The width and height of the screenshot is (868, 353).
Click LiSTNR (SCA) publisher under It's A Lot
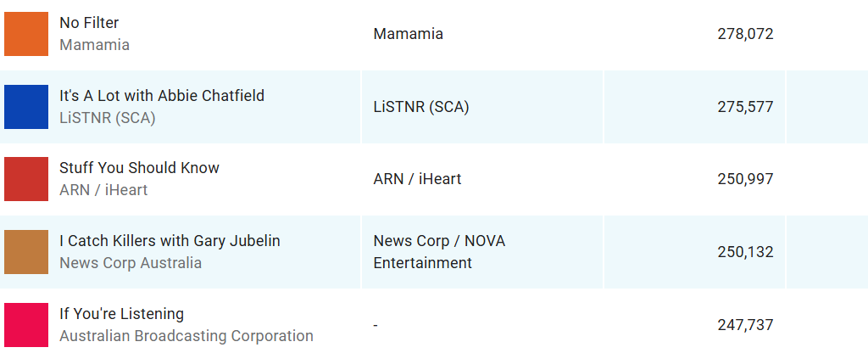tap(108, 118)
